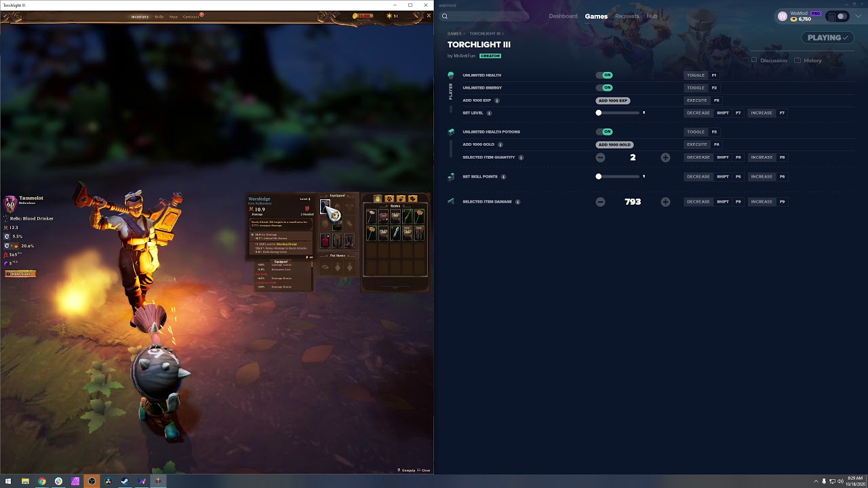Click the system tray clock

pyautogui.click(x=854, y=481)
